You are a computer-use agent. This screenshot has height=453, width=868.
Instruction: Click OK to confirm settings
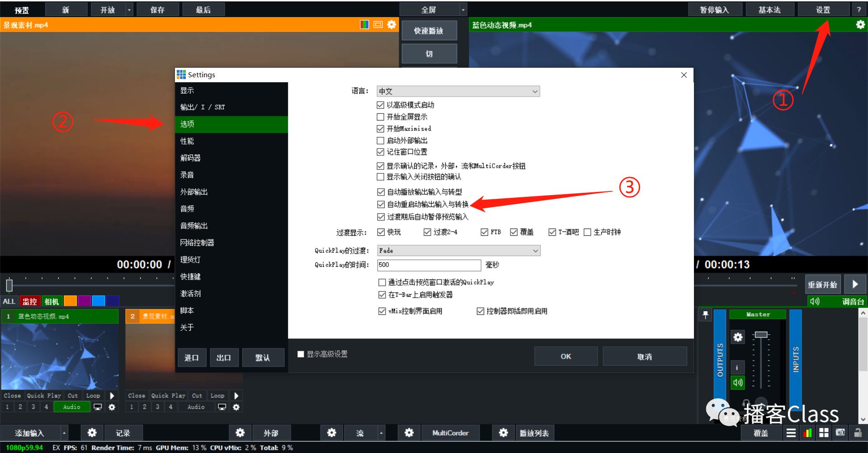click(566, 356)
